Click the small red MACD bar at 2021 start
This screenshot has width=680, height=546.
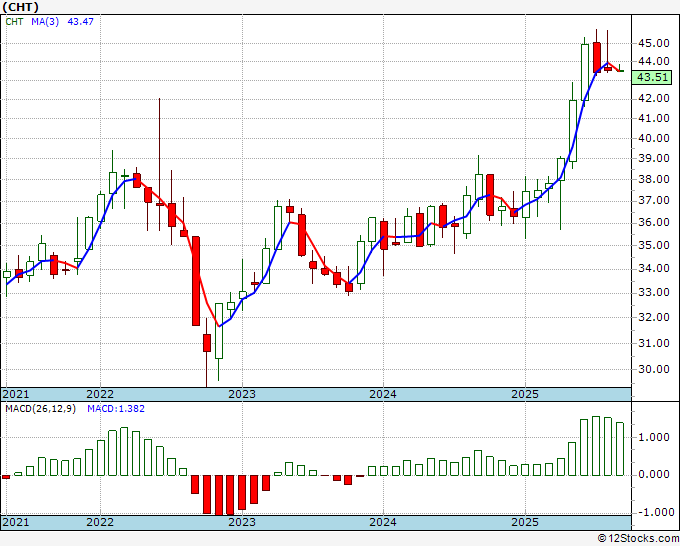pos(6,477)
